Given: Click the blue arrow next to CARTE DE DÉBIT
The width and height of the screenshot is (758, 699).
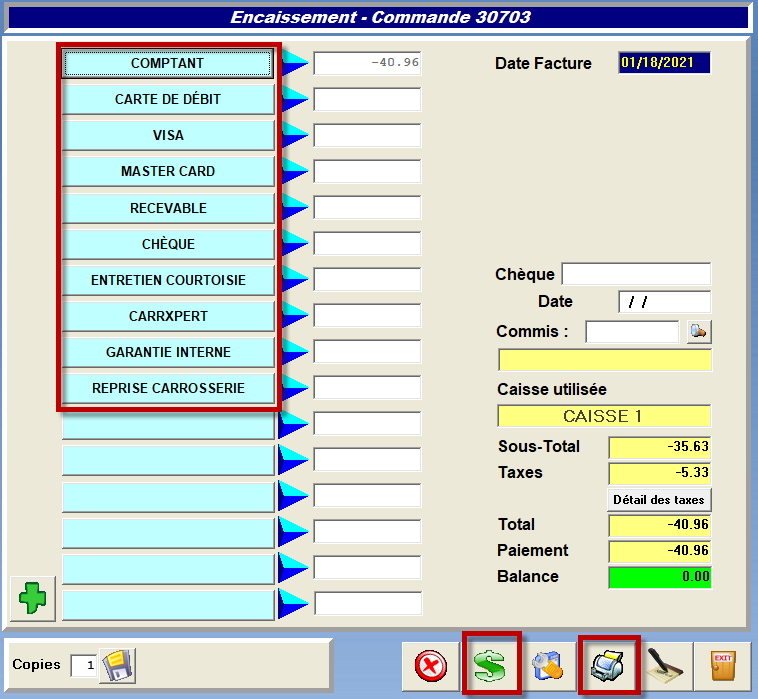Looking at the screenshot, I should tap(294, 99).
